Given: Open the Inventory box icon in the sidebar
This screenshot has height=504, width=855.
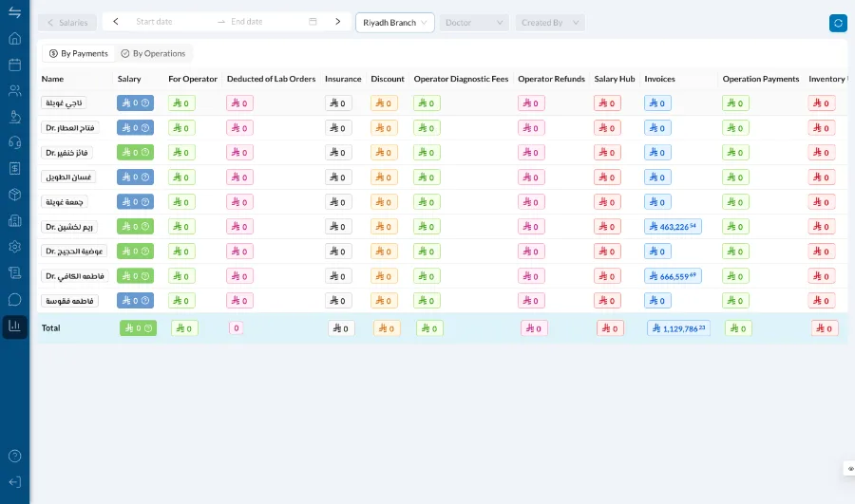Looking at the screenshot, I should (x=14, y=195).
